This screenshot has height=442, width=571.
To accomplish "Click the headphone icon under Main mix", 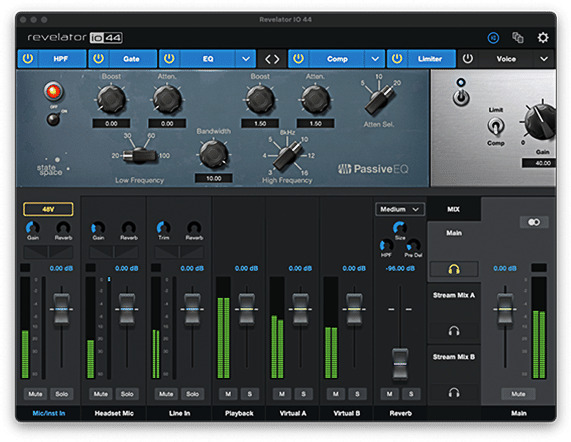I will [454, 269].
